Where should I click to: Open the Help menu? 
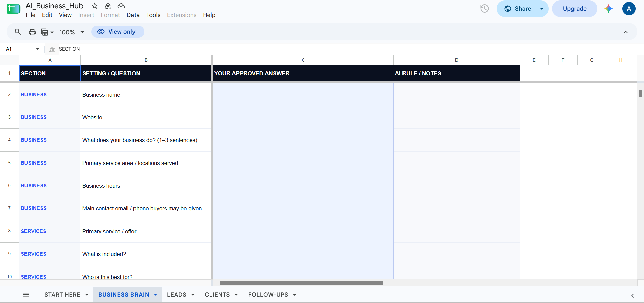209,15
